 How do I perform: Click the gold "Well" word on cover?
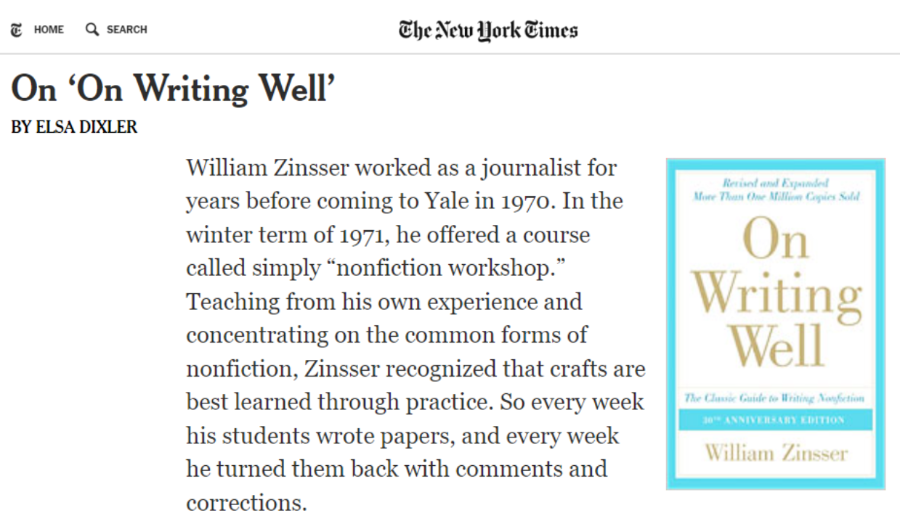pos(776,345)
